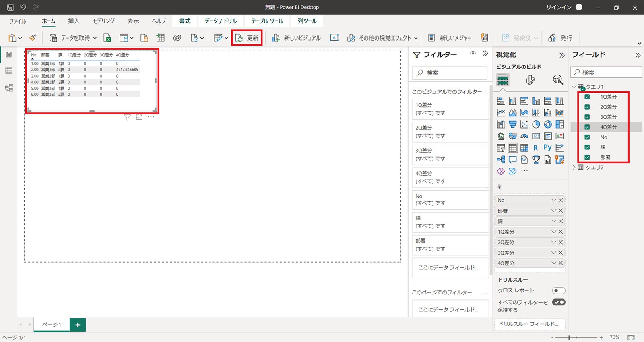Collapse the 視覚化 pane chevrons
The width and height of the screenshot is (644, 342).
click(562, 55)
